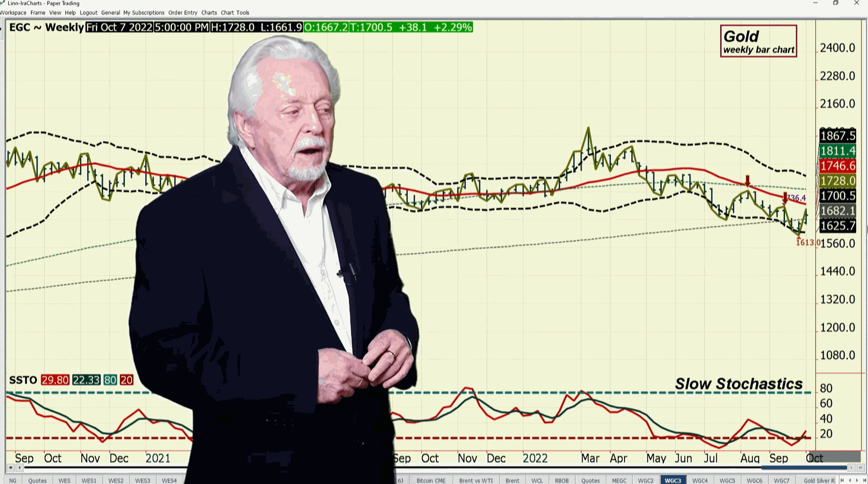Viewport: 868px width, 484px height.
Task: Click the Linn-IraCharts app icon in title bar
Action: (x=3, y=3)
